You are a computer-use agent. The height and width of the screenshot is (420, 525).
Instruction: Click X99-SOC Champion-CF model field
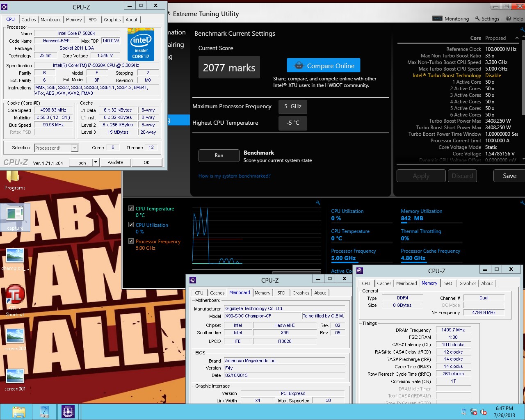(262, 316)
